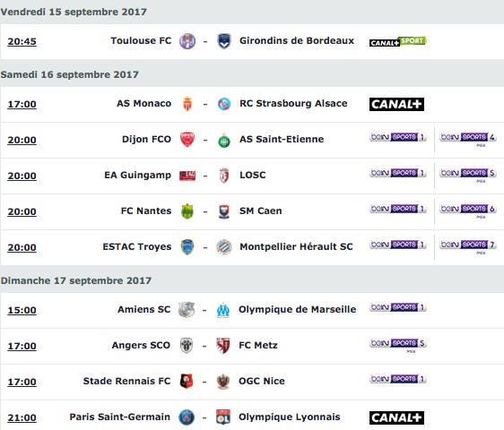Open the Canal+ Sport channel logo
Viewport: 504px width, 430px height.
pyautogui.click(x=397, y=41)
